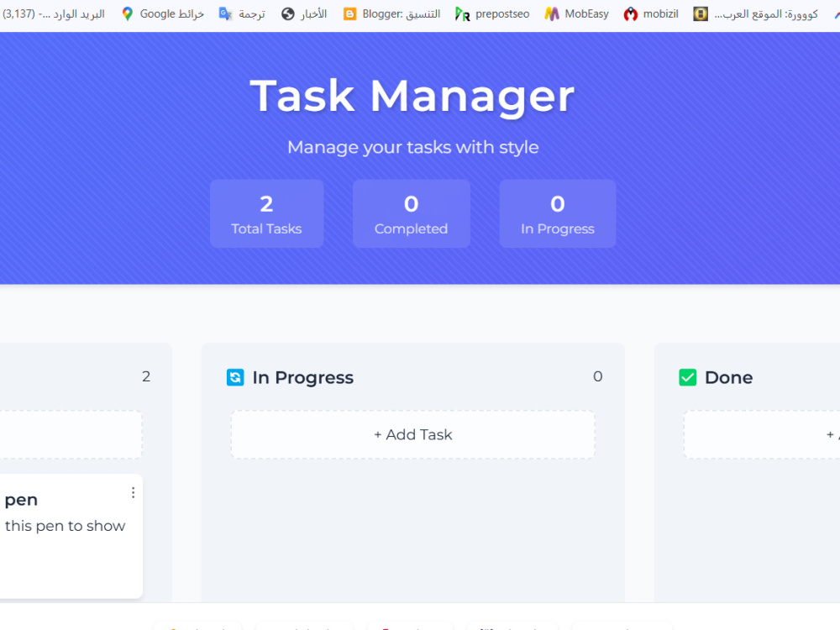Click the Task Manager title
The height and width of the screenshot is (630, 840).
click(412, 97)
